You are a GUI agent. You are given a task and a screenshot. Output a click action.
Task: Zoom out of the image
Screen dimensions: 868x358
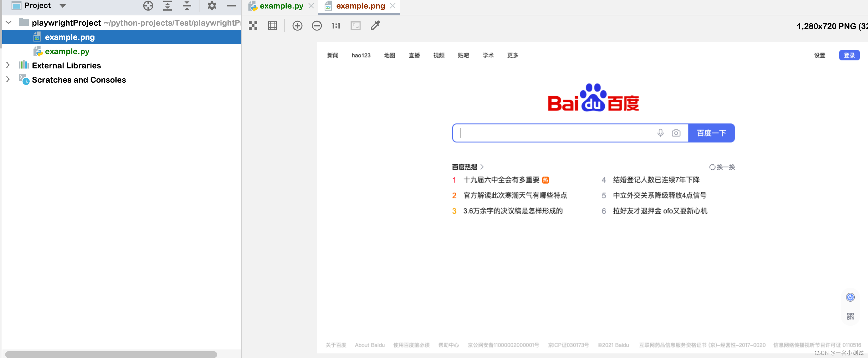(317, 26)
